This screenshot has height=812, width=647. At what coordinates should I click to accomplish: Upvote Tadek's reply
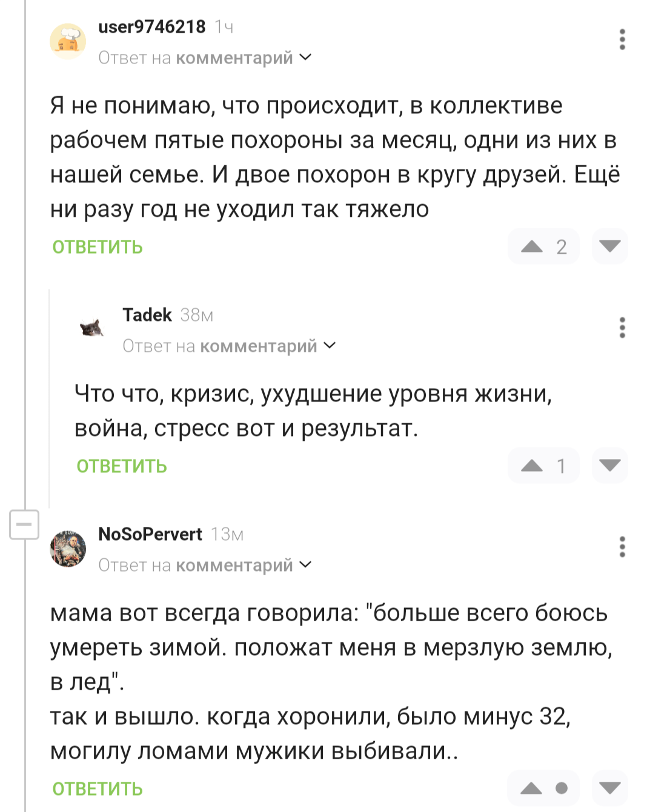tap(532, 466)
